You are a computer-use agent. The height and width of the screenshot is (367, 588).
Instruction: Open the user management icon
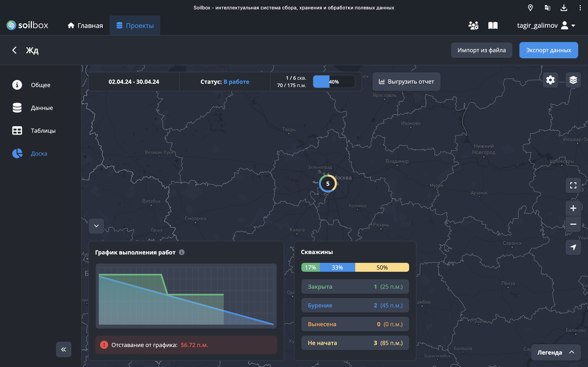click(473, 25)
